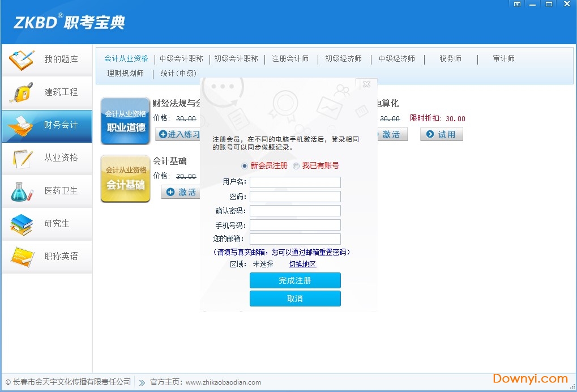Click 职业道德 blue course thumbnail
Screen dimensions: 577x392
tap(125, 121)
